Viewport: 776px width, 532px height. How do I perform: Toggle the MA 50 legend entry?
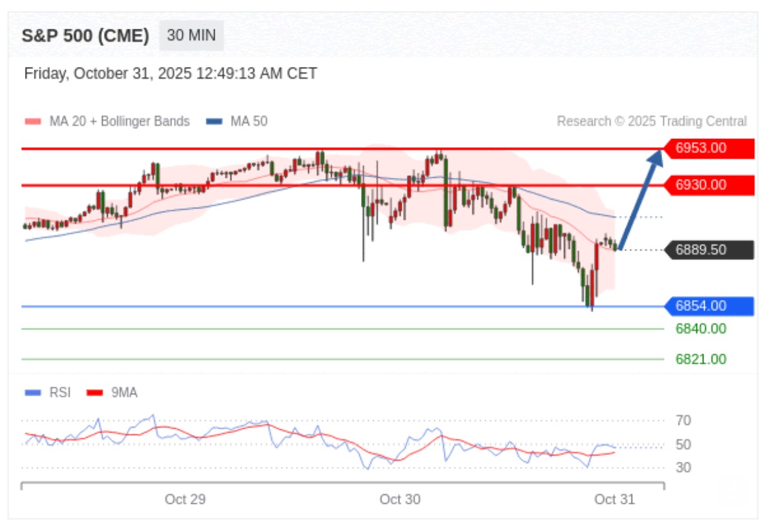[248, 121]
